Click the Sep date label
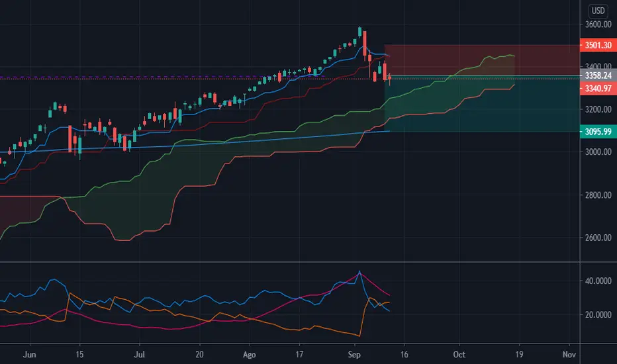The image size is (617, 364). (354, 355)
